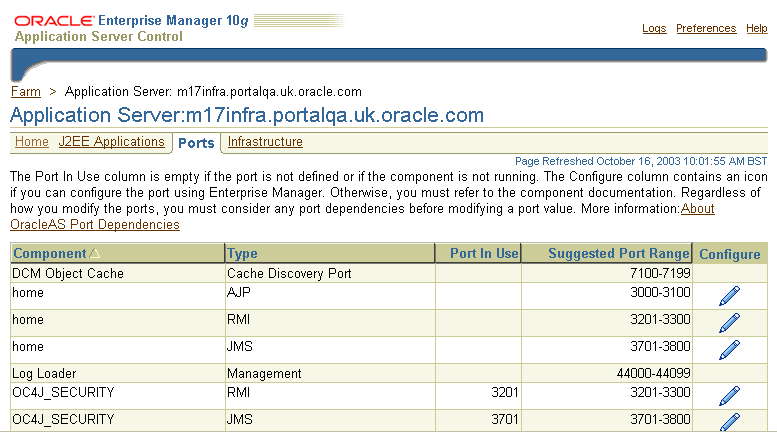Open the Home tab
This screenshot has height=432, width=777.
pyautogui.click(x=32, y=142)
